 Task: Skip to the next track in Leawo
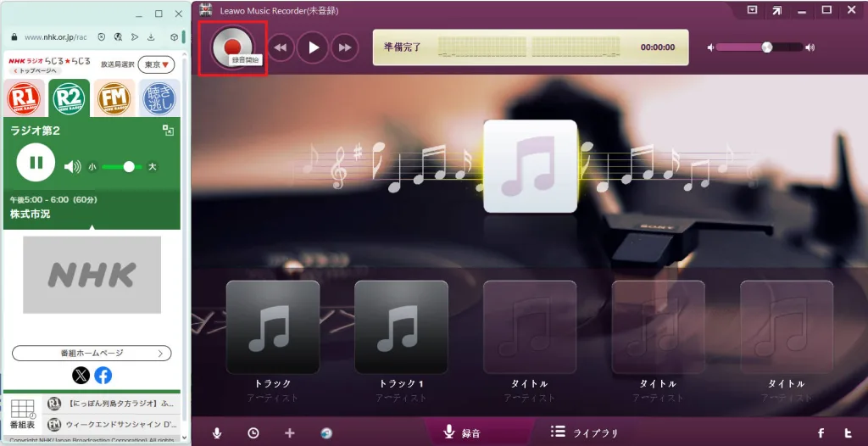click(344, 47)
